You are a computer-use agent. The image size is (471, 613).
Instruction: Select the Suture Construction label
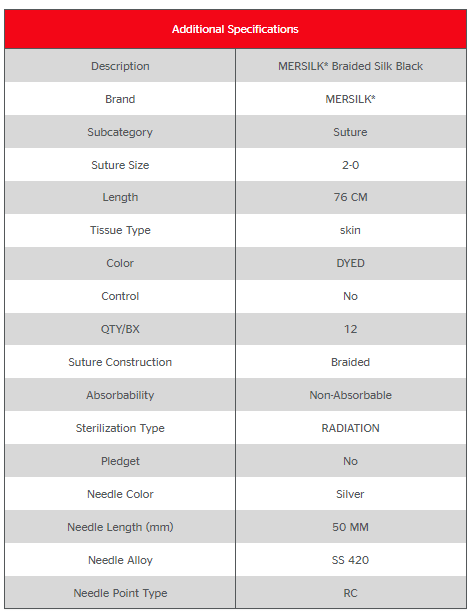(120, 362)
